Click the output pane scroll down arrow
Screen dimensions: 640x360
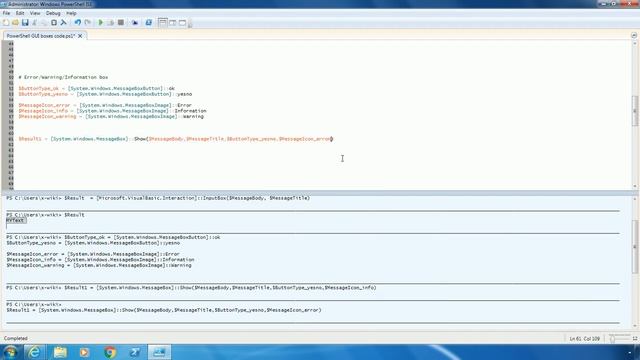[635, 326]
